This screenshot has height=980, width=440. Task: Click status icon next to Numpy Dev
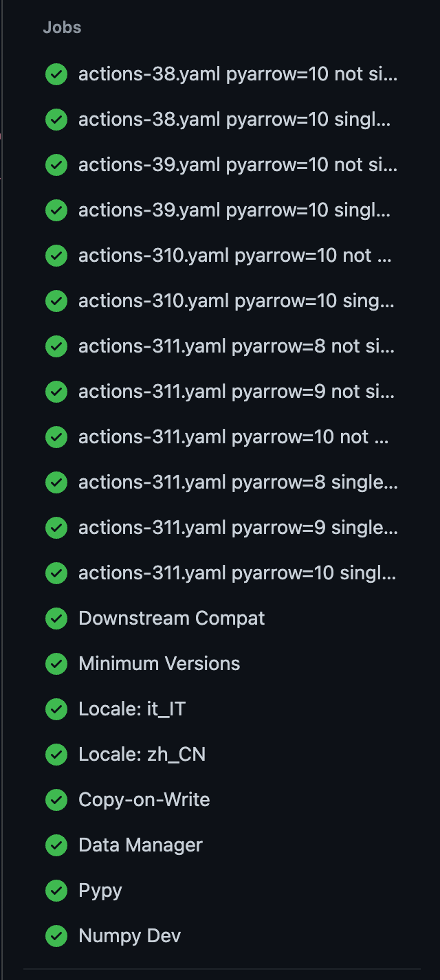click(x=56, y=936)
